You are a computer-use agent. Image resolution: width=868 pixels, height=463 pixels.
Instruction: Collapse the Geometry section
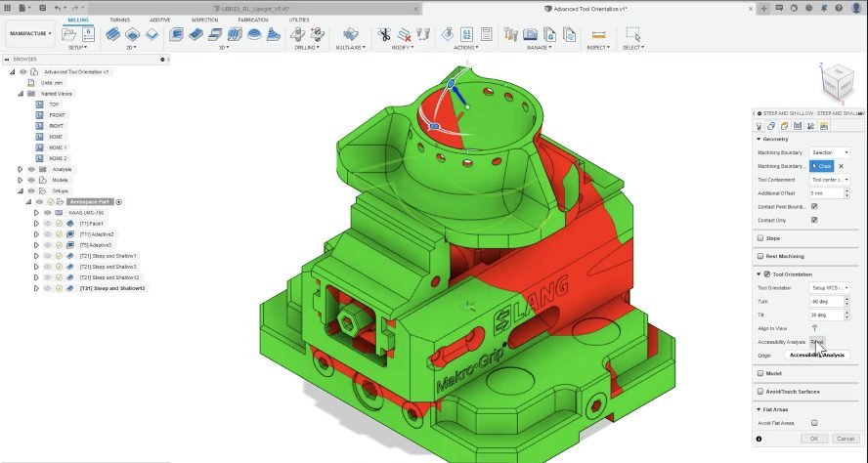click(759, 140)
